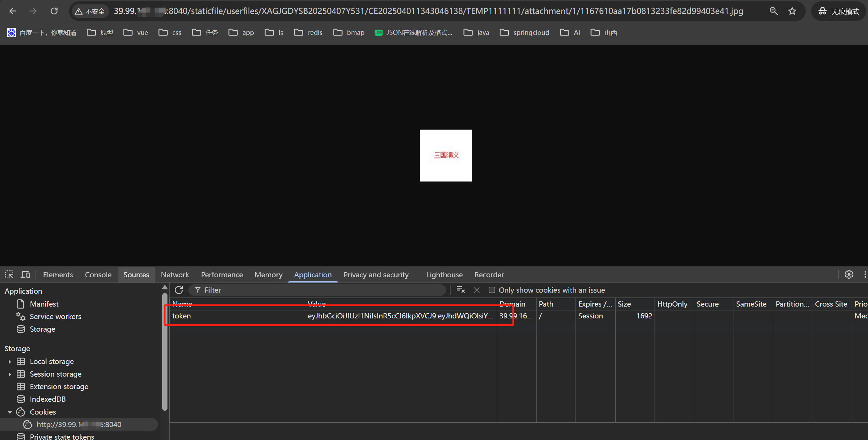Image resolution: width=868 pixels, height=440 pixels.
Task: Expand the Session storage tree item
Action: pos(10,374)
